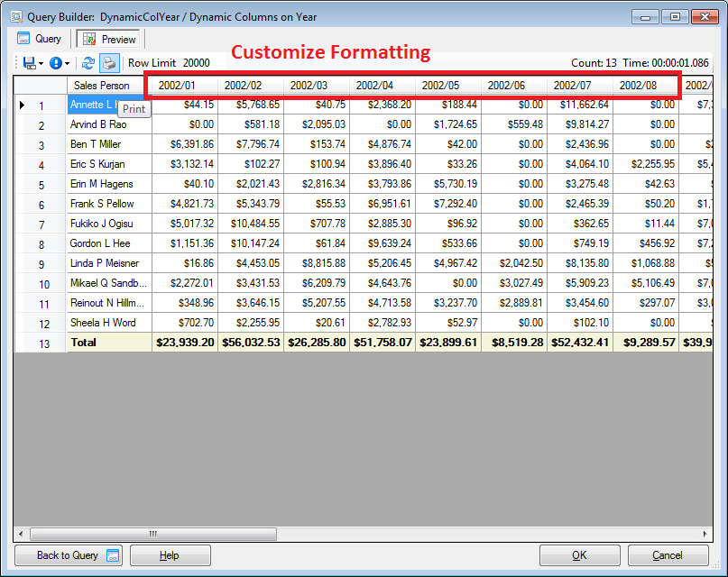Click the $5,106.49 cell
This screenshot has width=728, height=577.
pos(646,283)
